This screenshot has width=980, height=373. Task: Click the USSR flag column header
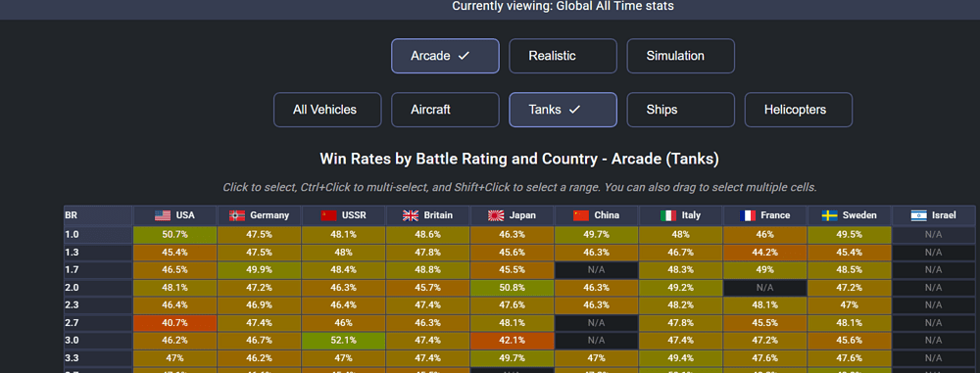click(x=344, y=215)
